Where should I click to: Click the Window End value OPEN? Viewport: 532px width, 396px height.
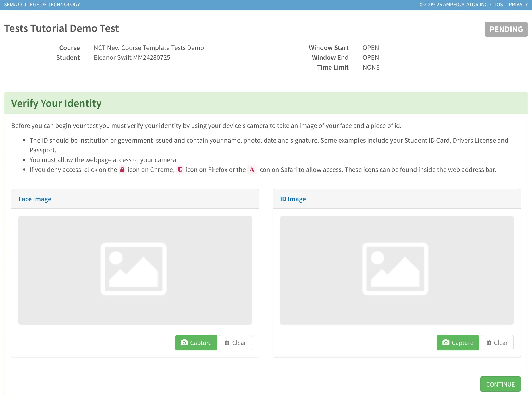(371, 57)
